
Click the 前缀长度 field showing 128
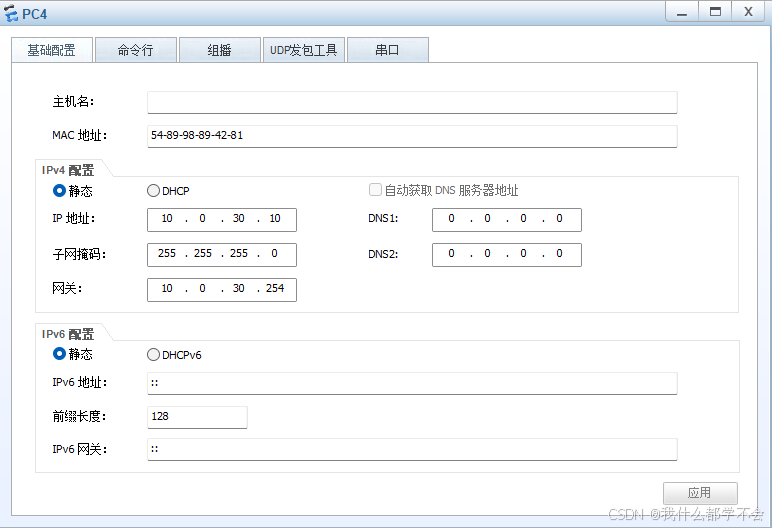coord(197,417)
